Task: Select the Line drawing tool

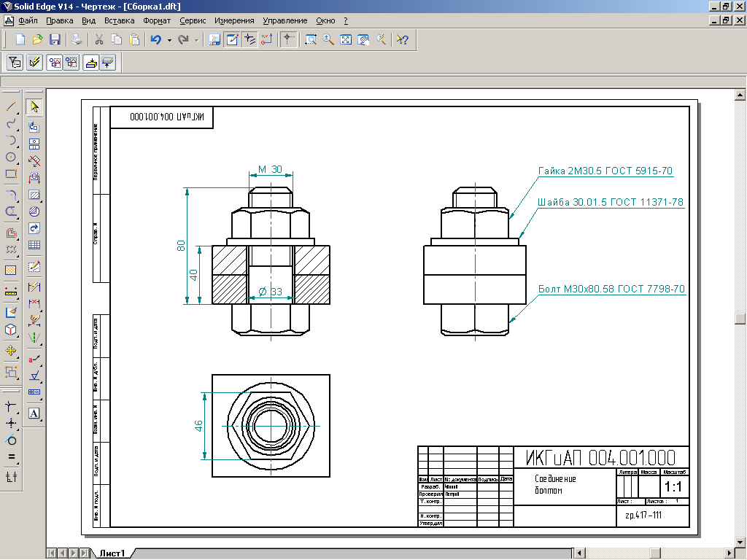Action: (11, 106)
